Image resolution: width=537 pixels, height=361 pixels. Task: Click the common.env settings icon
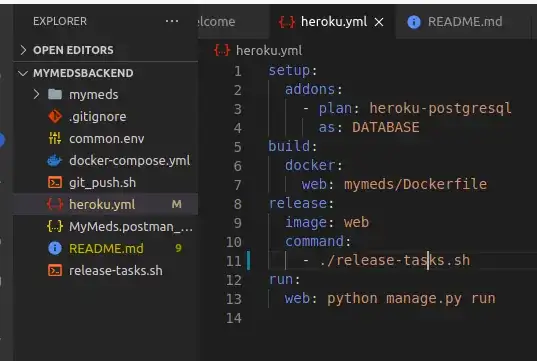(x=55, y=138)
